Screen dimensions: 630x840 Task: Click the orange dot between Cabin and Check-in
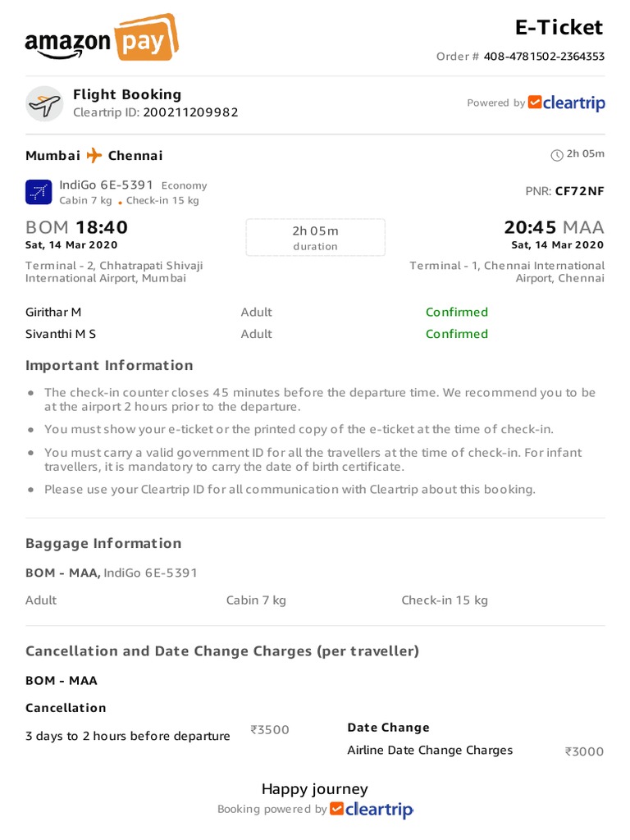tap(121, 202)
